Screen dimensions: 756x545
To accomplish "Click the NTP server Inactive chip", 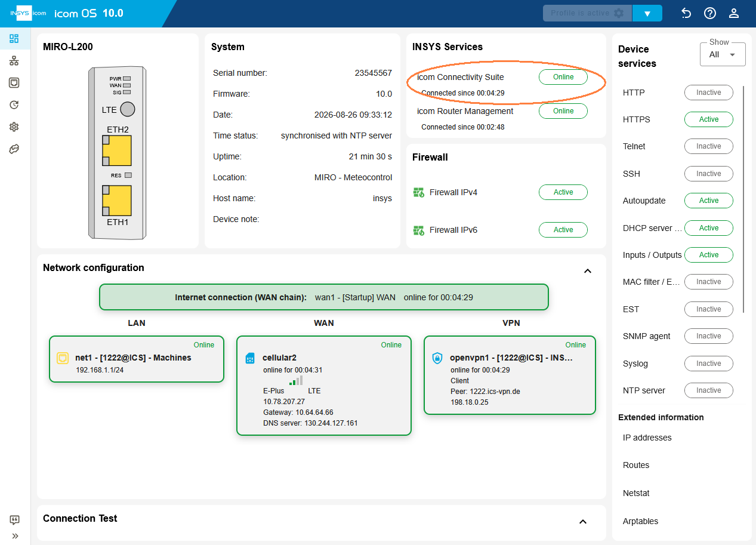I will coord(708,390).
